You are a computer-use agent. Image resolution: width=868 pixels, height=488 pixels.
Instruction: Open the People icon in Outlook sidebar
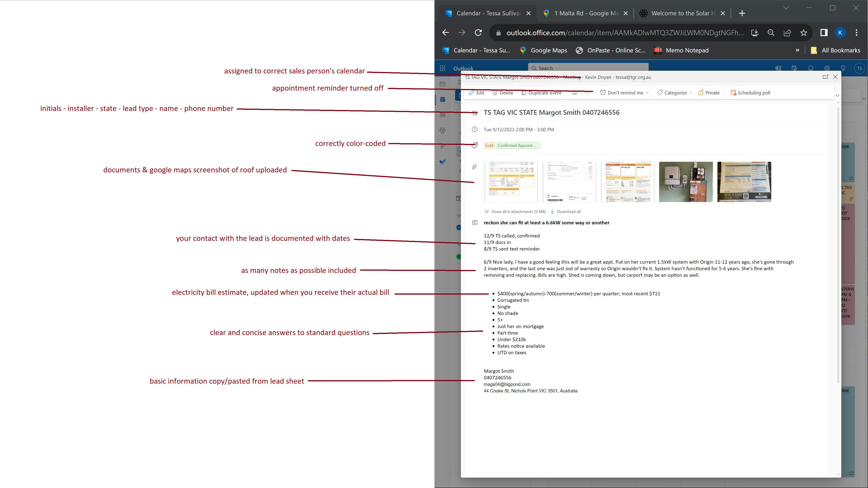[443, 115]
